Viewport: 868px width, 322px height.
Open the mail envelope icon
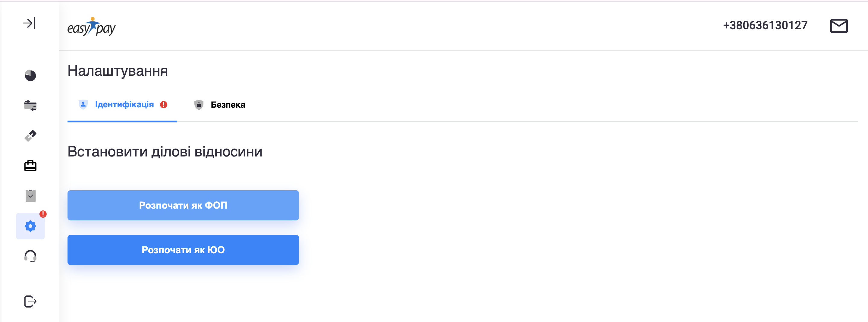coord(838,26)
